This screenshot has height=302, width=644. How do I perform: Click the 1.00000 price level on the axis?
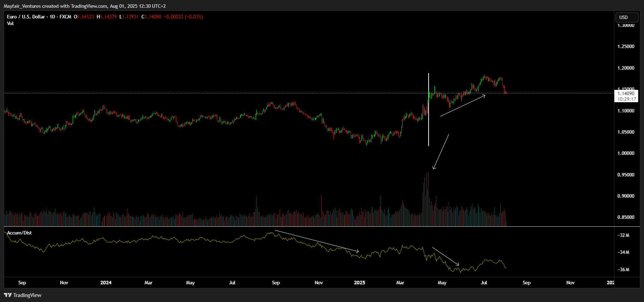626,153
